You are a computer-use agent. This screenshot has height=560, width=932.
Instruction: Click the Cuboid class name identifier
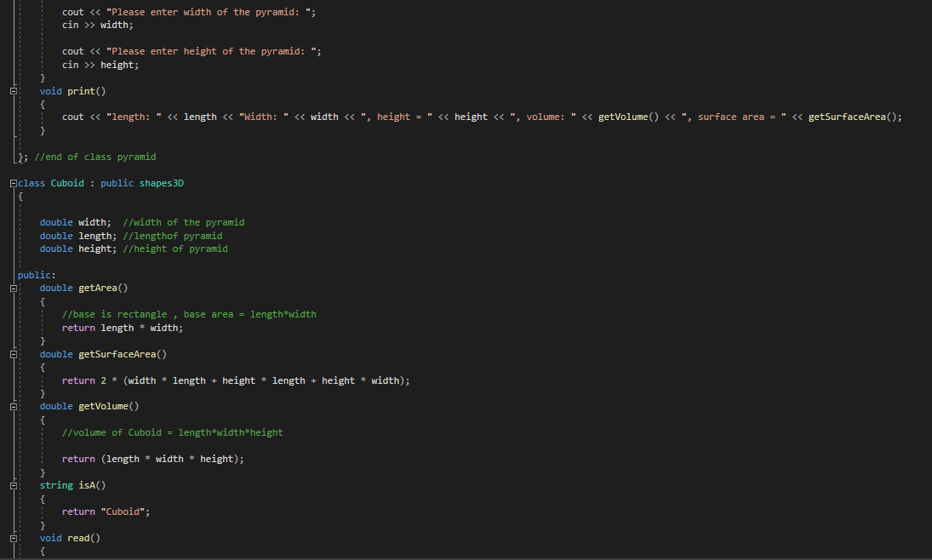click(x=66, y=182)
